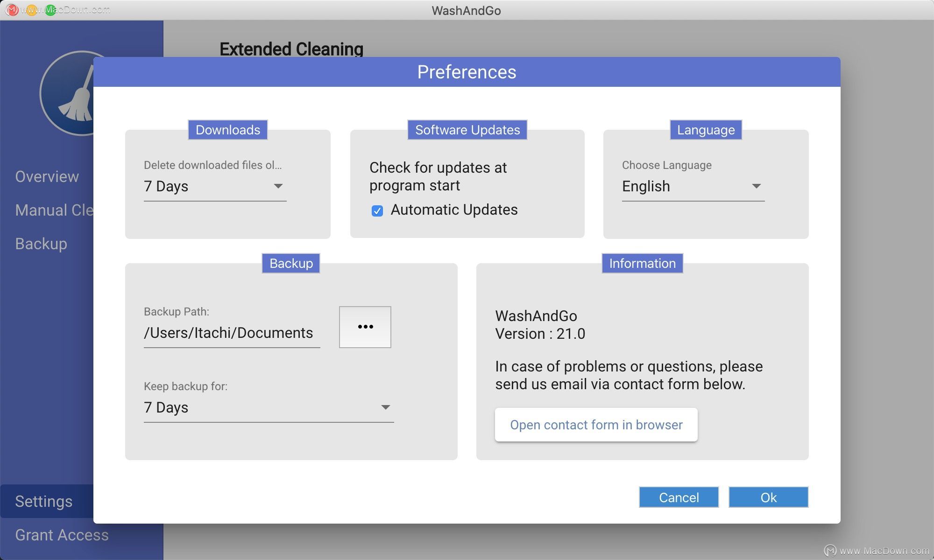Click the green zoom window button
Image resolution: width=934 pixels, height=560 pixels.
pyautogui.click(x=50, y=10)
